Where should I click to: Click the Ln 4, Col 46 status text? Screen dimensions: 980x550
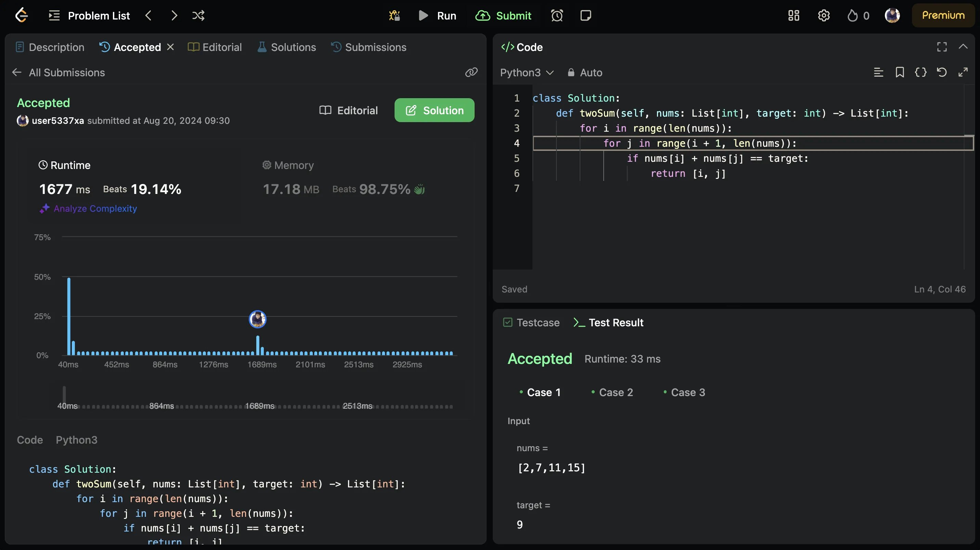[x=940, y=289]
